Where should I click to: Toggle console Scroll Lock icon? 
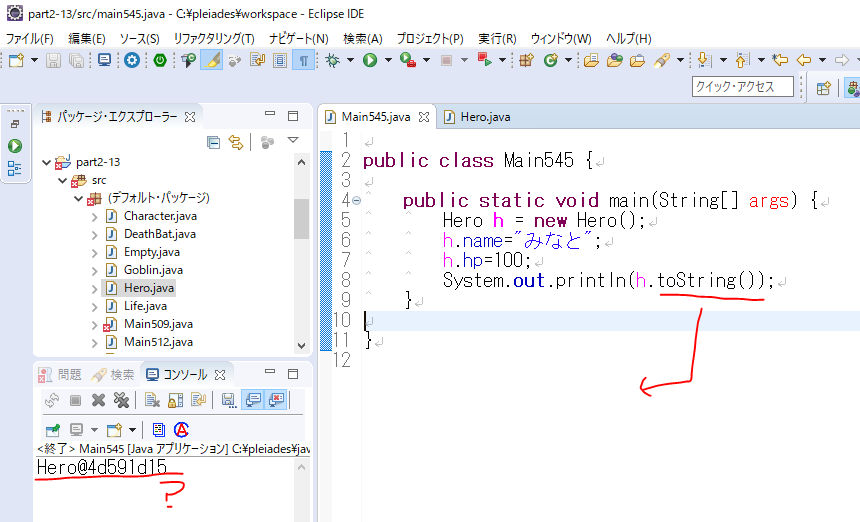coord(175,400)
